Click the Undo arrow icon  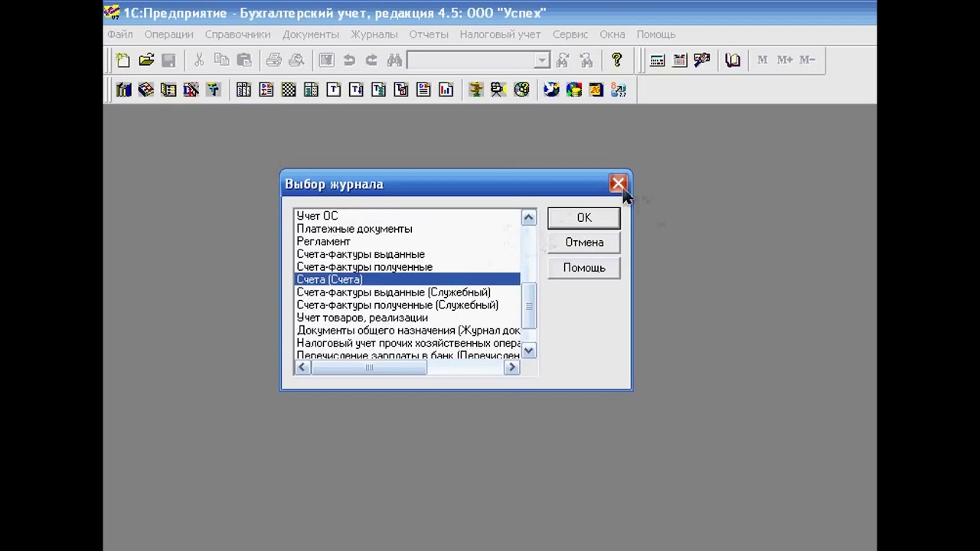[x=349, y=60]
